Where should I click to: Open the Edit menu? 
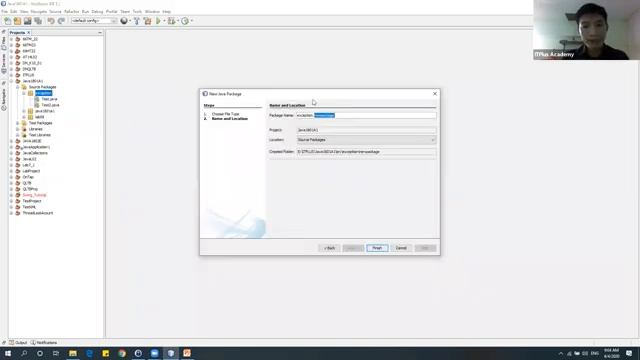pyautogui.click(x=14, y=11)
